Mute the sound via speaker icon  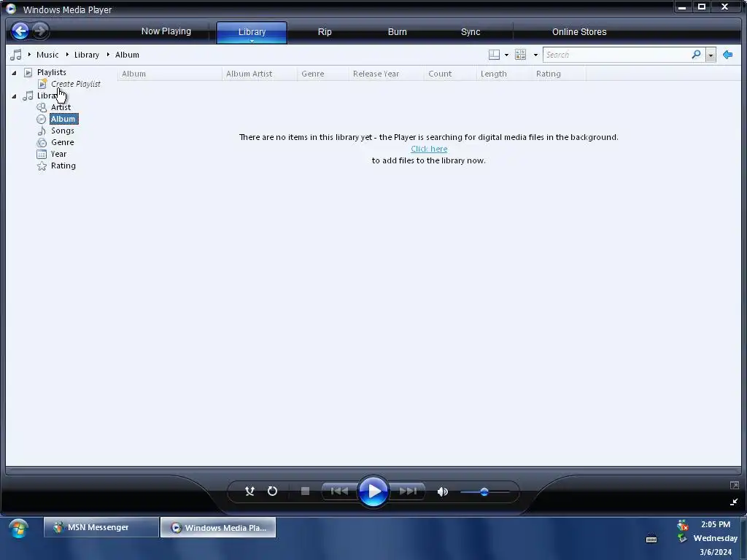(443, 491)
